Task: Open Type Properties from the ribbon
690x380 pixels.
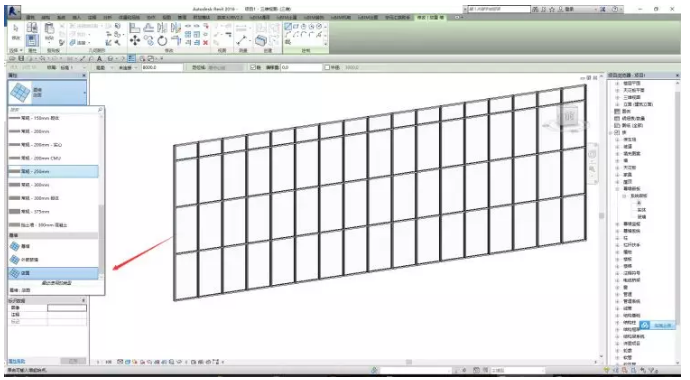Action: (32, 28)
